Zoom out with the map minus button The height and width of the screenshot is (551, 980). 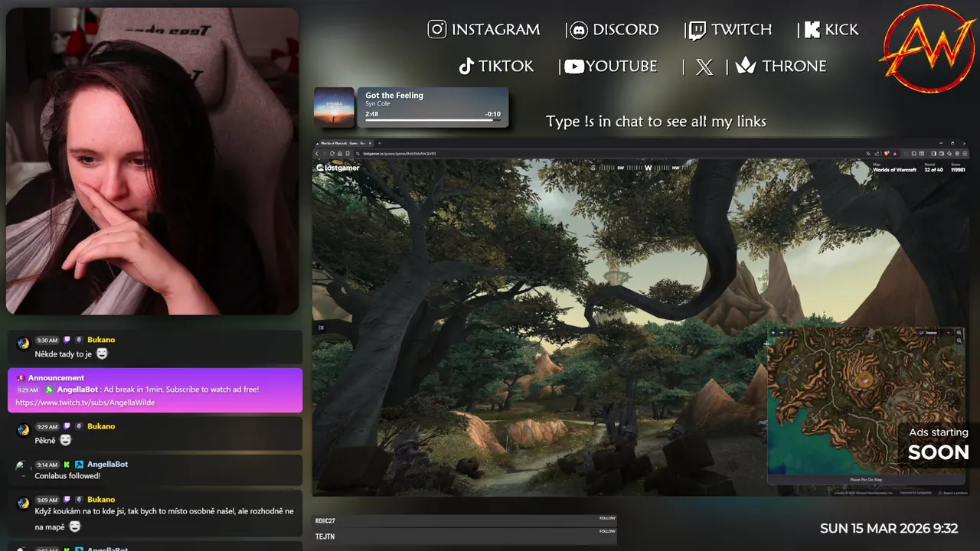tap(782, 333)
